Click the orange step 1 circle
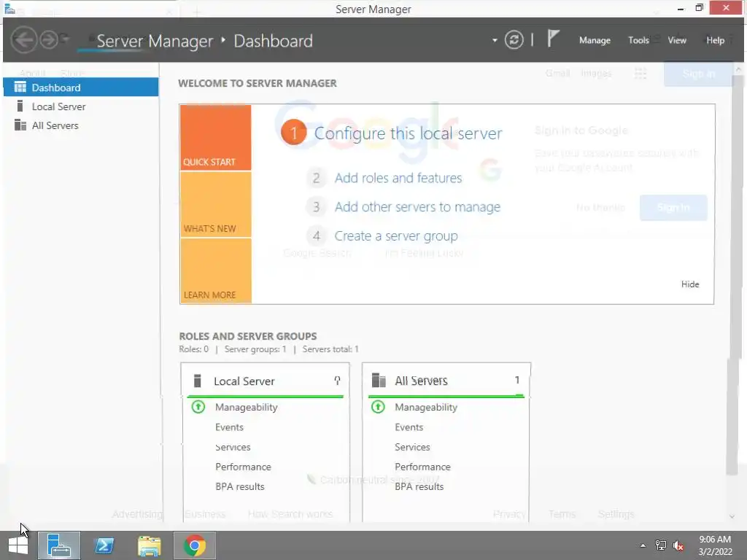This screenshot has height=560, width=747. click(293, 133)
